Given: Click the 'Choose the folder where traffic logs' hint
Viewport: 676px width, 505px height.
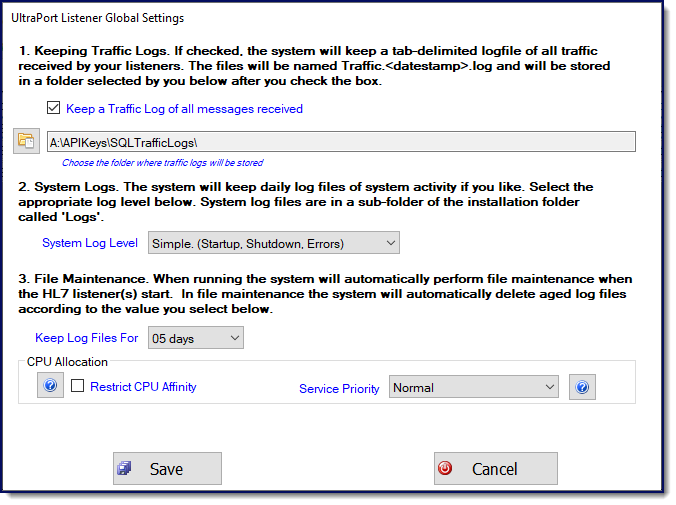Looking at the screenshot, I should [x=163, y=163].
